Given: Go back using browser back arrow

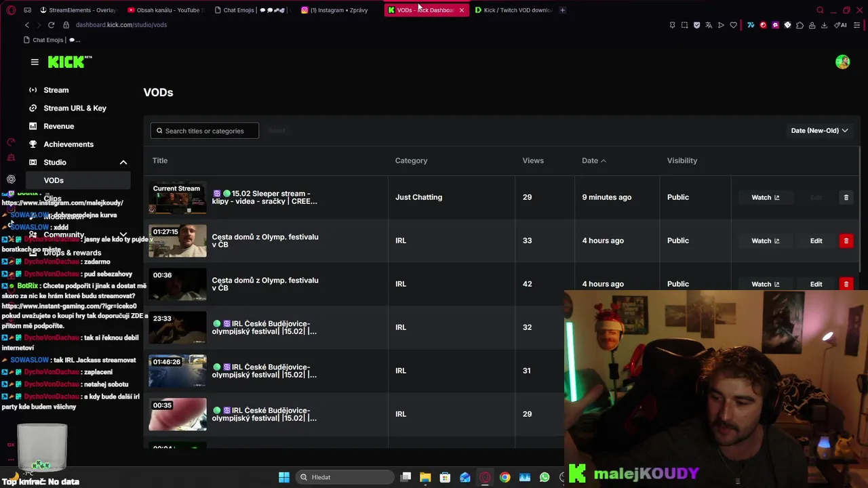Looking at the screenshot, I should tap(26, 25).
